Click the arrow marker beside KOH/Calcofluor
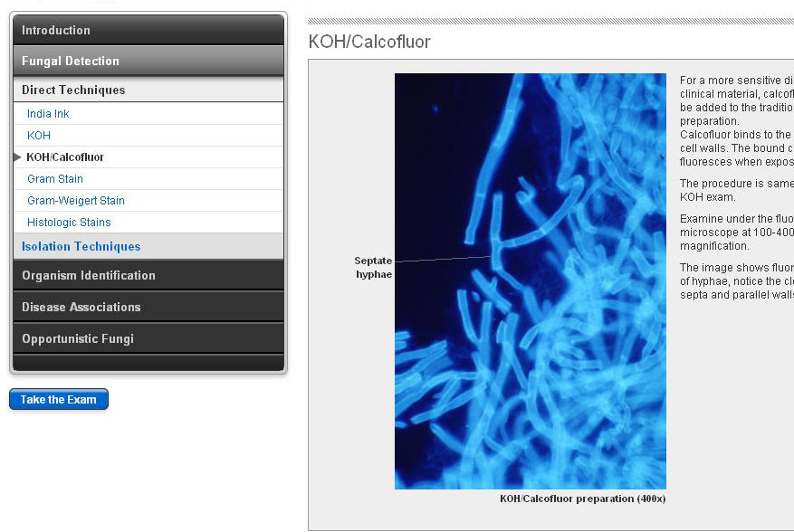 tap(18, 157)
